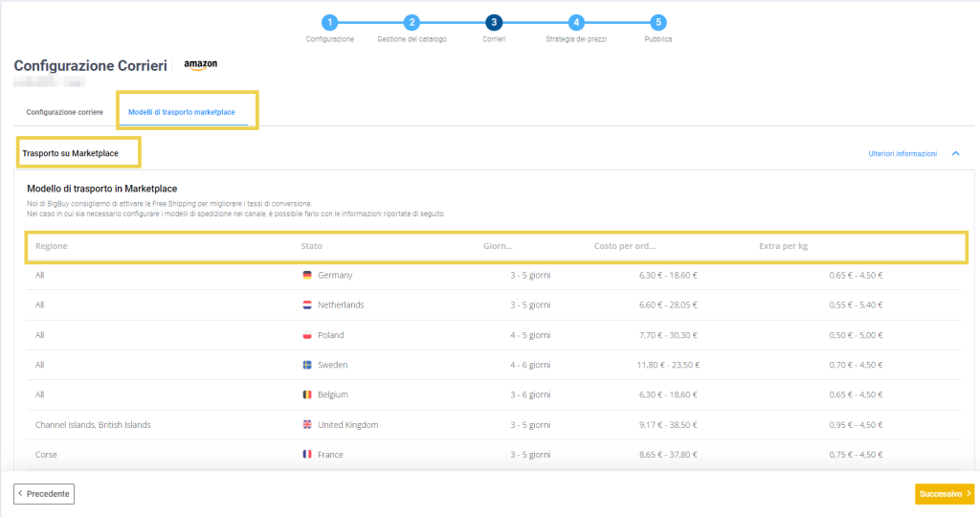Jump to step 4 Strategia dei prezzi
The height and width of the screenshot is (517, 980).
[x=575, y=22]
